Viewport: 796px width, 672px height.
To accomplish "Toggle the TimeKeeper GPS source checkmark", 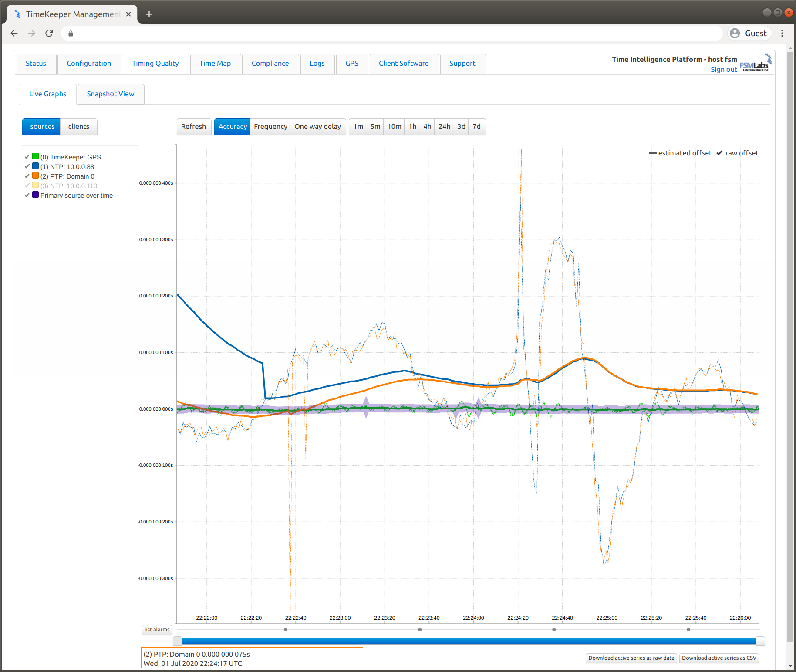I will click(x=27, y=156).
